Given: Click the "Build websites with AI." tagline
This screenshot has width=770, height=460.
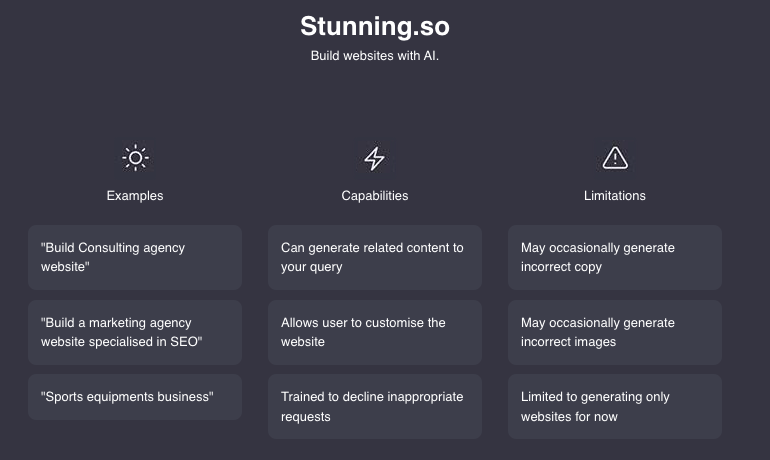Looking at the screenshot, I should pos(375,56).
